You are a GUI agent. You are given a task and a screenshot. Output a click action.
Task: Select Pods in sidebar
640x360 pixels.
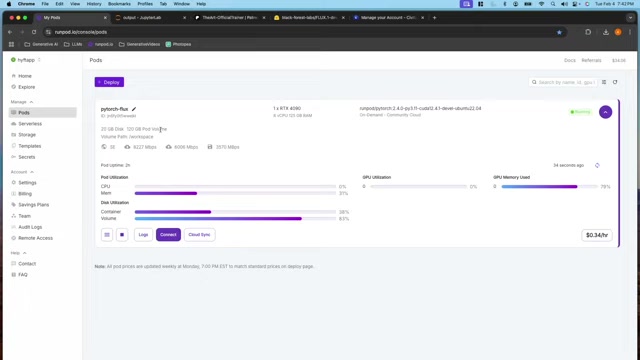[x=42, y=113]
